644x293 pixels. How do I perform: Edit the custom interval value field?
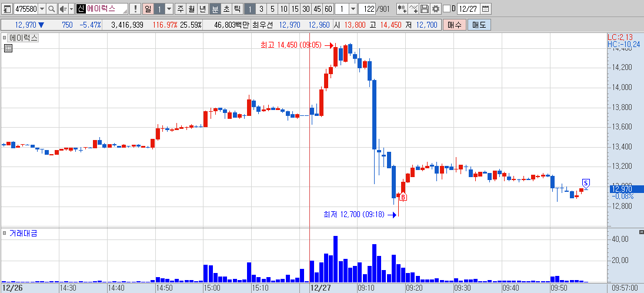point(342,9)
